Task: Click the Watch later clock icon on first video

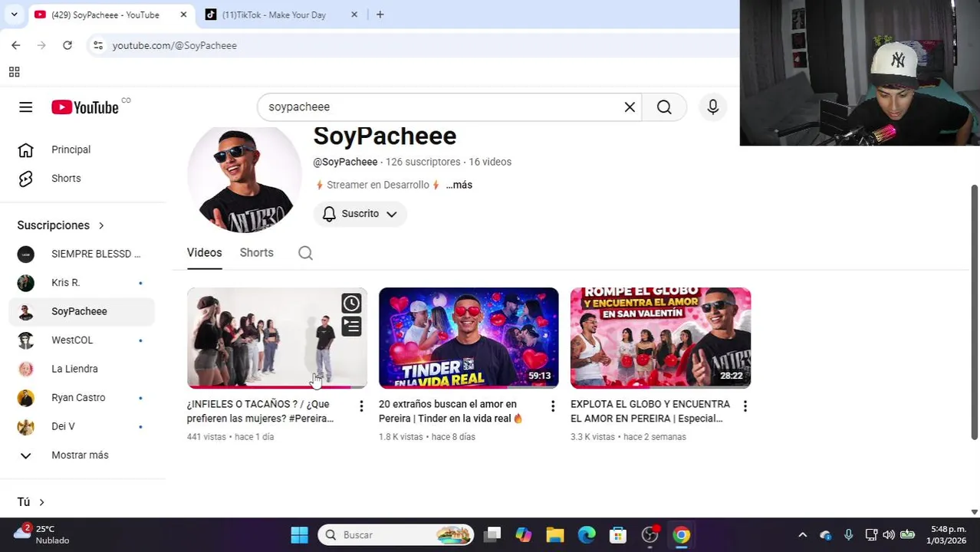Action: 351,304
